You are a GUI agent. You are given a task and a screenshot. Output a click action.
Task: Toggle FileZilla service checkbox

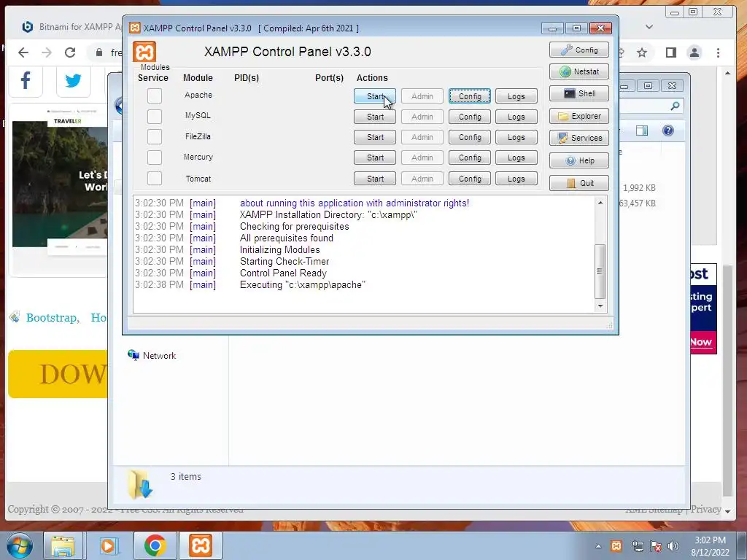coord(155,136)
